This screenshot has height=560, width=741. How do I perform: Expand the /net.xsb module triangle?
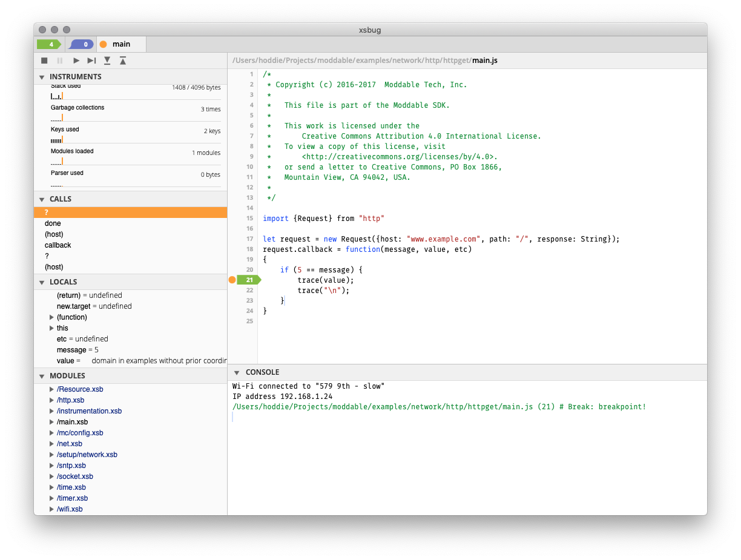[x=51, y=444]
